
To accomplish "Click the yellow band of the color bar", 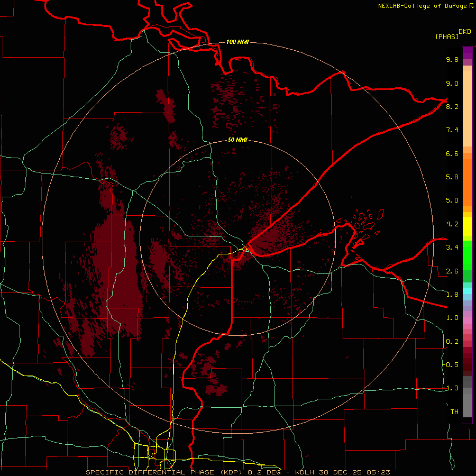I will (x=467, y=226).
